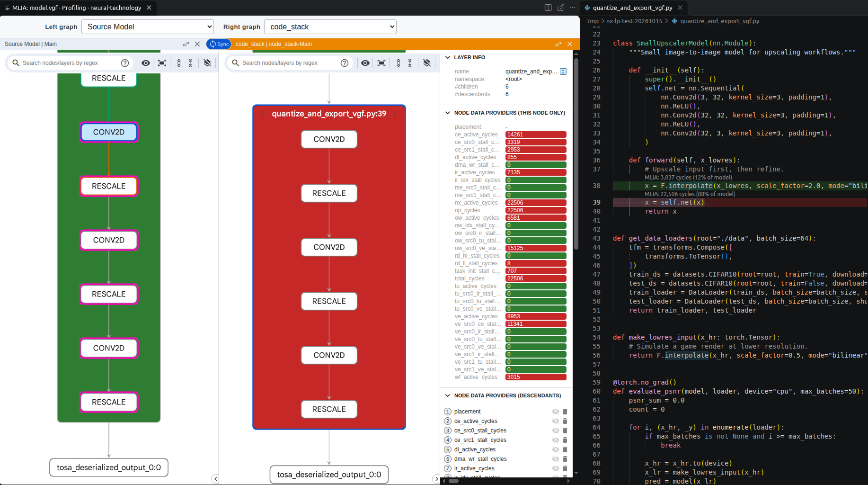Click tosa_deserialized_output_0:0 node in left graph
868x485 pixels.
click(x=109, y=467)
